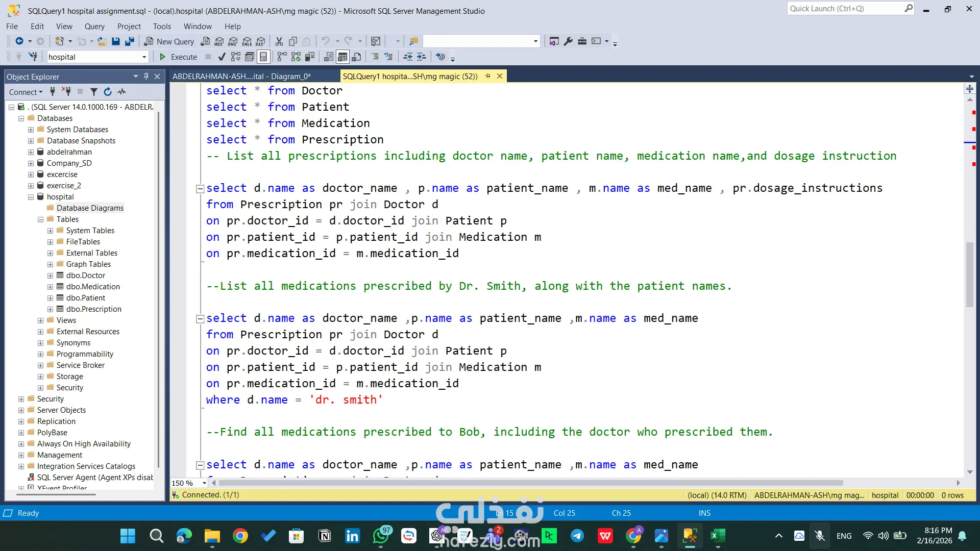The image size is (980, 551).
Task: Open the 150 % zoom level dropdown
Action: point(204,483)
